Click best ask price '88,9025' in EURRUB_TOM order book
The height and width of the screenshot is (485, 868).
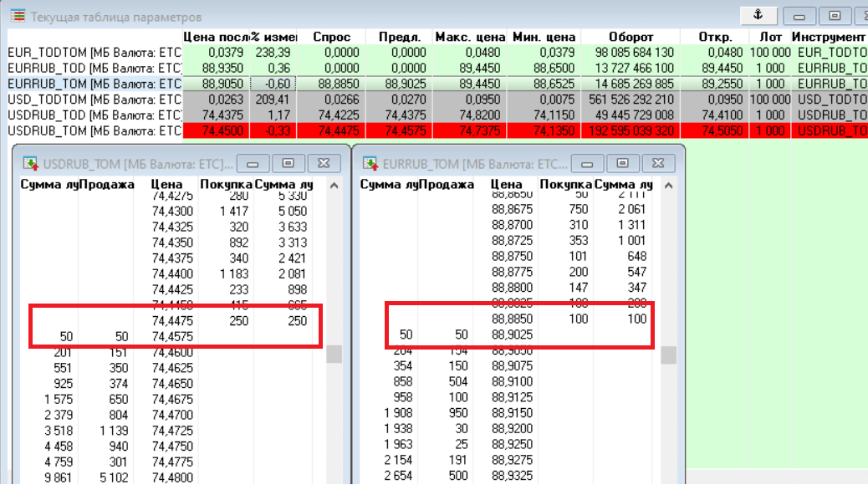(512, 335)
